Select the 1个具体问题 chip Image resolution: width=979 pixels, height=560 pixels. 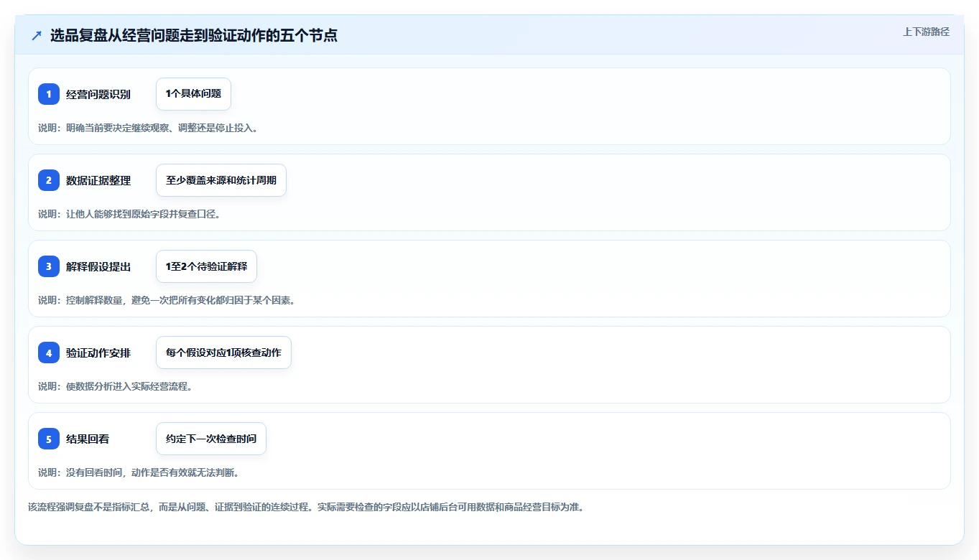coord(193,94)
